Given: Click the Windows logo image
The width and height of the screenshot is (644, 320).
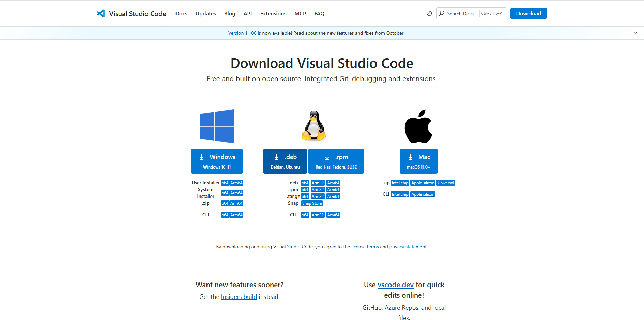Looking at the screenshot, I should click(217, 126).
